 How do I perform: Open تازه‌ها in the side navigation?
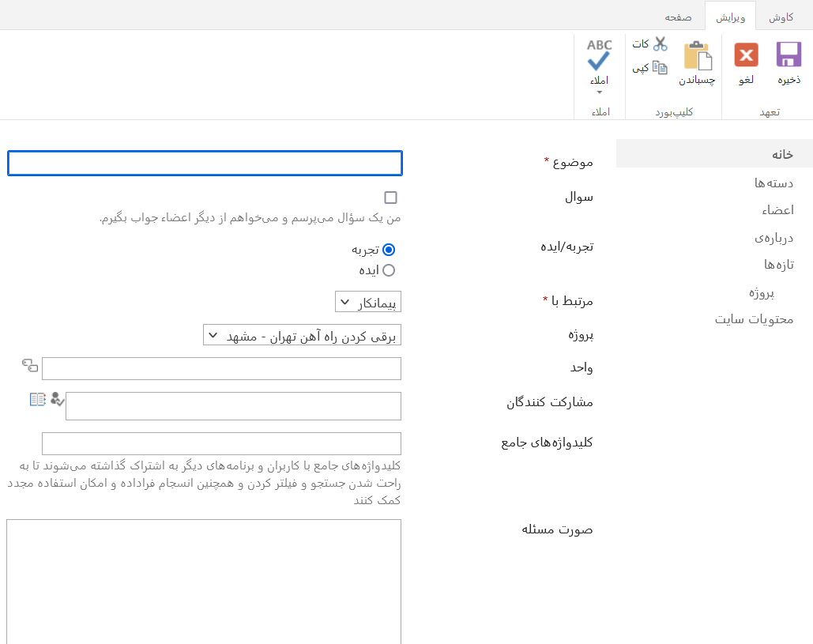779,265
